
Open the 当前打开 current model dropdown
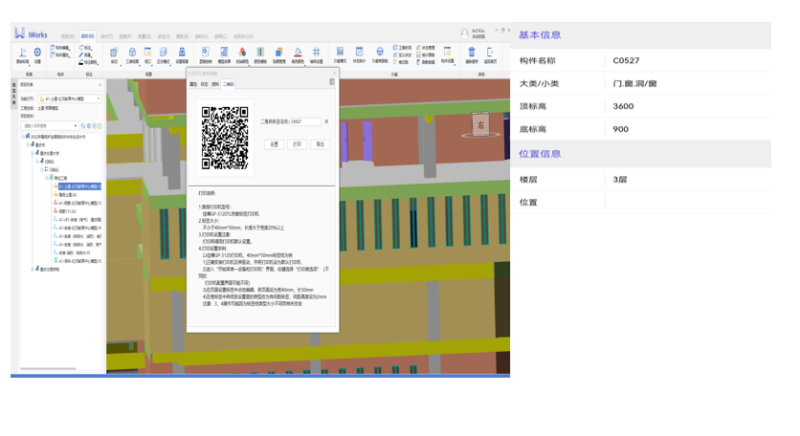[69, 99]
